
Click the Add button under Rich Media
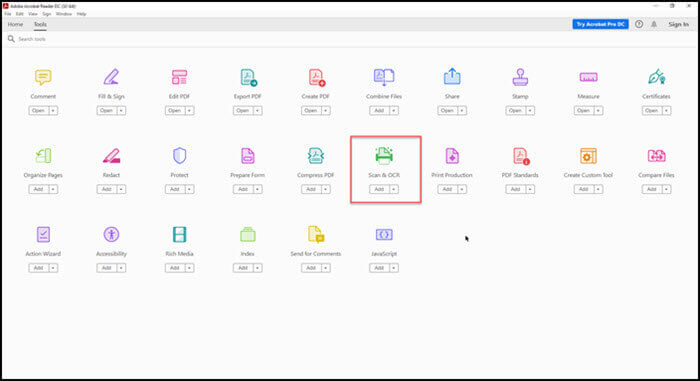coord(175,268)
